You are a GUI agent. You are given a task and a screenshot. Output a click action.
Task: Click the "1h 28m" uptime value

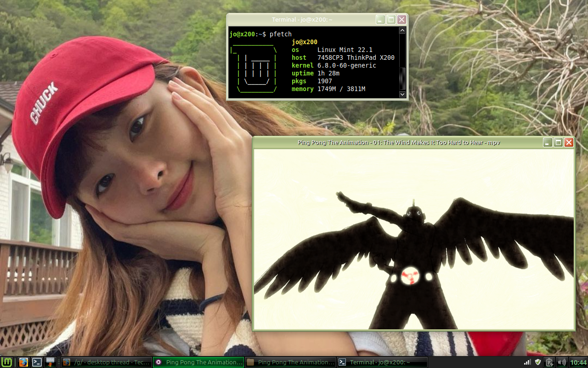coord(328,73)
